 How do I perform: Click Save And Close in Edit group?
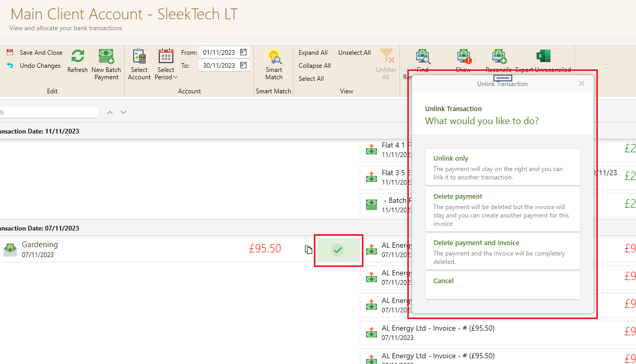[x=34, y=53]
